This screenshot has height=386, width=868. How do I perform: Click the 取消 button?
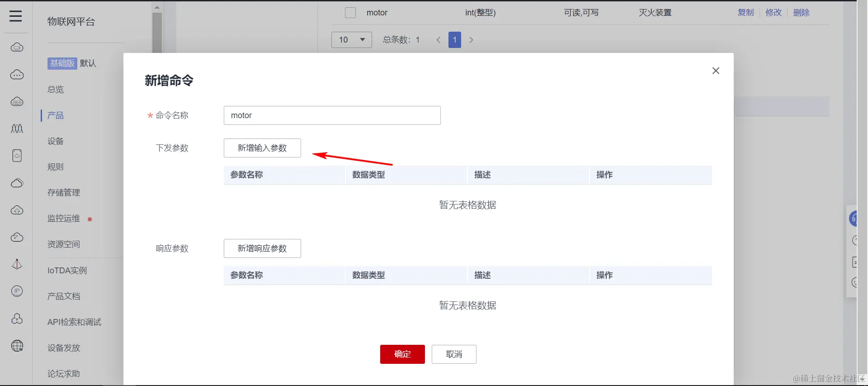[x=454, y=354]
